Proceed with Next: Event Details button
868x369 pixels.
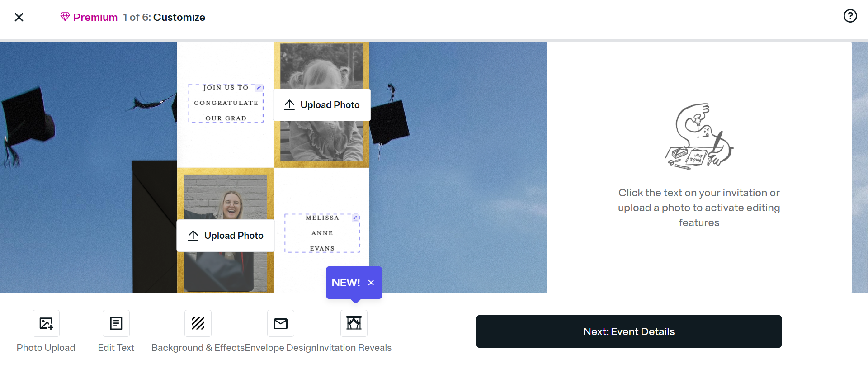pyautogui.click(x=629, y=331)
